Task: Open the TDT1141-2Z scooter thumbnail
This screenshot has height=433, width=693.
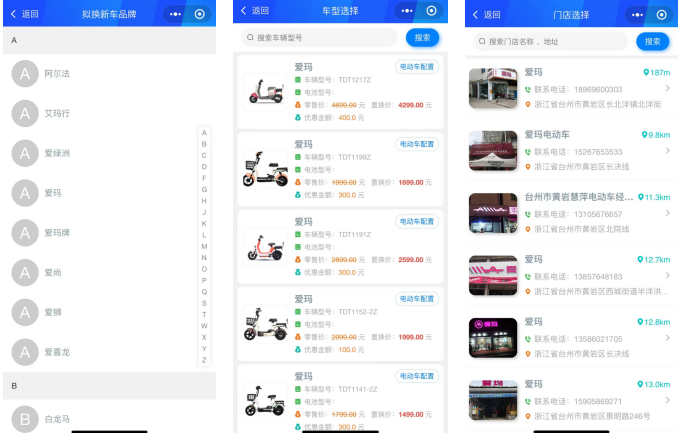Action: (x=266, y=401)
